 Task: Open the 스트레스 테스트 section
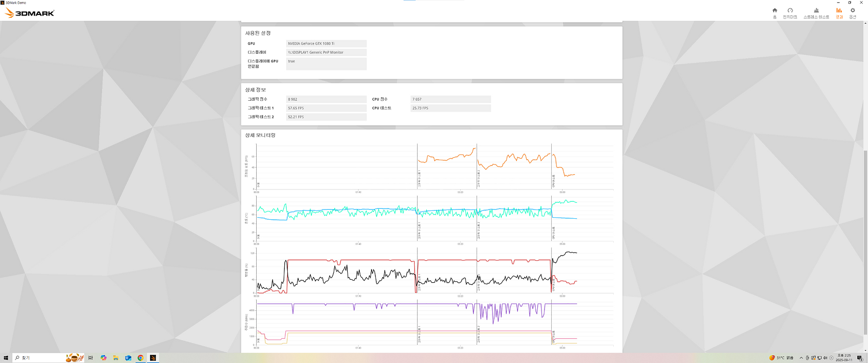[816, 13]
